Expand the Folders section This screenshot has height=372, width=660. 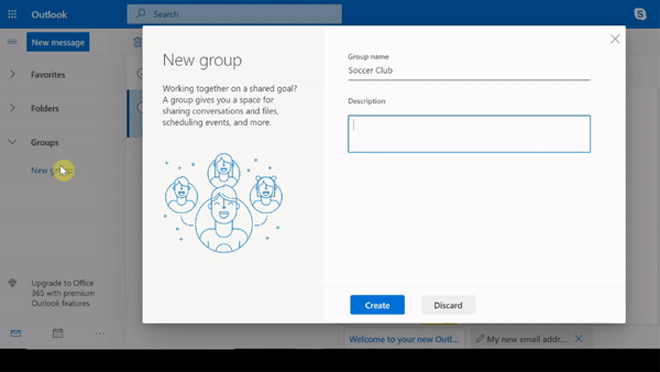12,108
